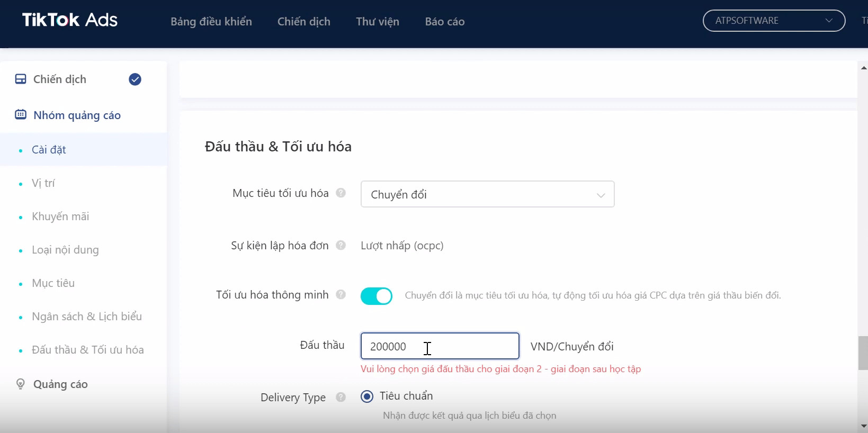Click the scrollbar down arrow
868x433 pixels.
[864, 426]
